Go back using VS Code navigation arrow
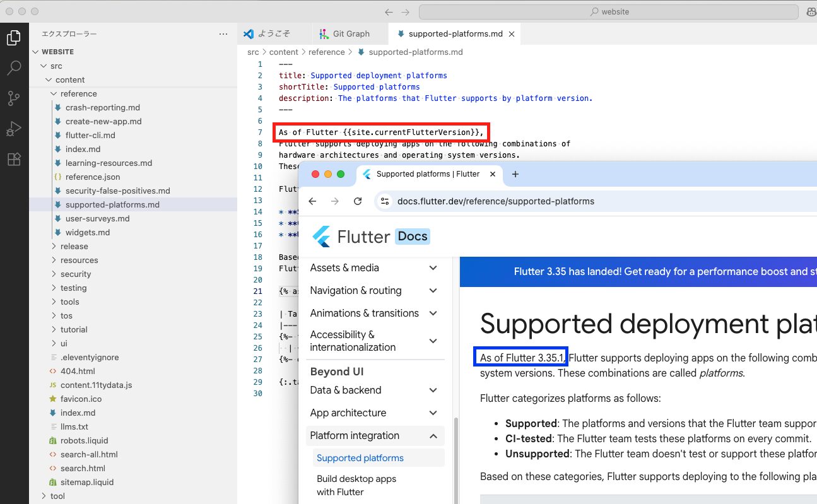The width and height of the screenshot is (817, 504). click(x=389, y=12)
